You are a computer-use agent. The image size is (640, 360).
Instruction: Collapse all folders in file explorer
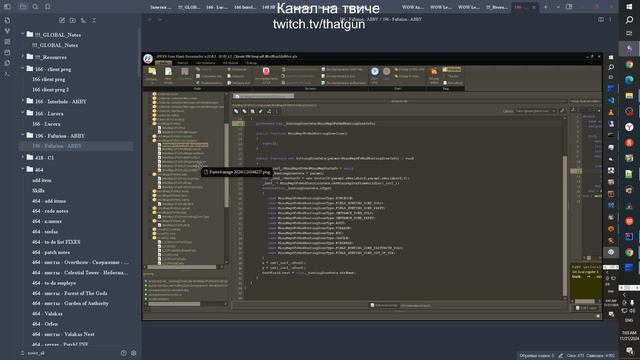[x=94, y=20]
